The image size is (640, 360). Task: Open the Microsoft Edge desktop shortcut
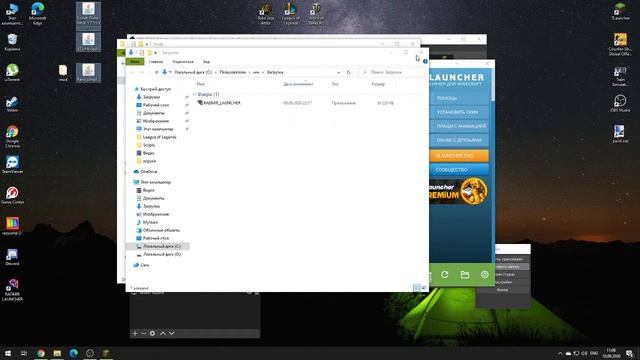pyautogui.click(x=37, y=13)
